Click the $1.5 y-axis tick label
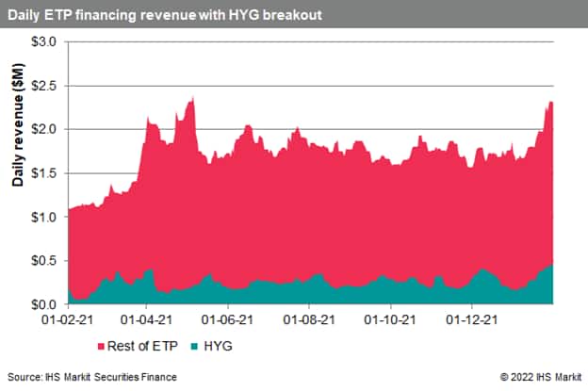This screenshot has width=588, height=391. 47,173
